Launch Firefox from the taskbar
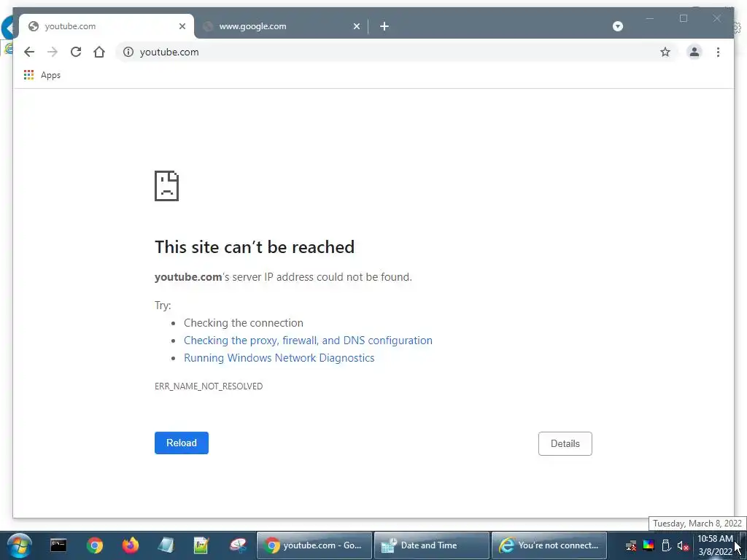Image resolution: width=747 pixels, height=560 pixels. tap(130, 545)
